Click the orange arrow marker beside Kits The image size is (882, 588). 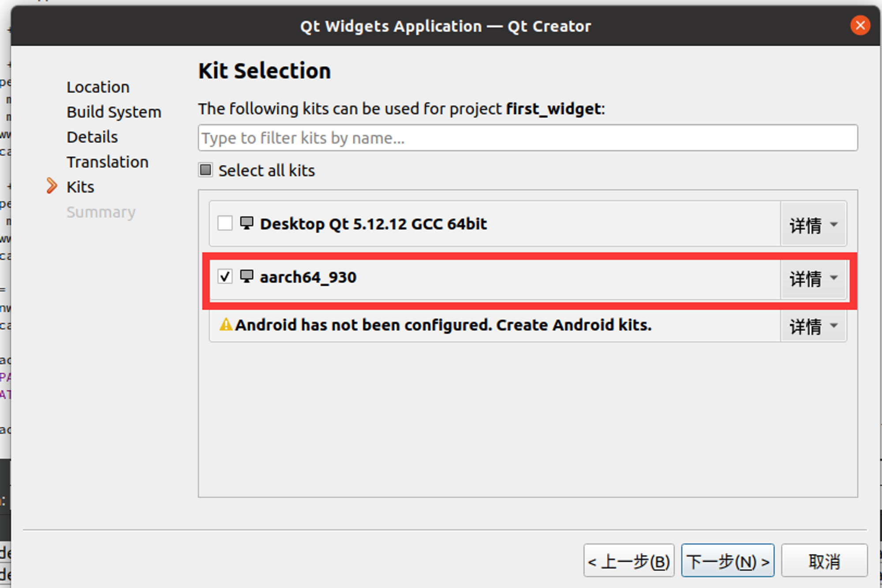coord(52,186)
